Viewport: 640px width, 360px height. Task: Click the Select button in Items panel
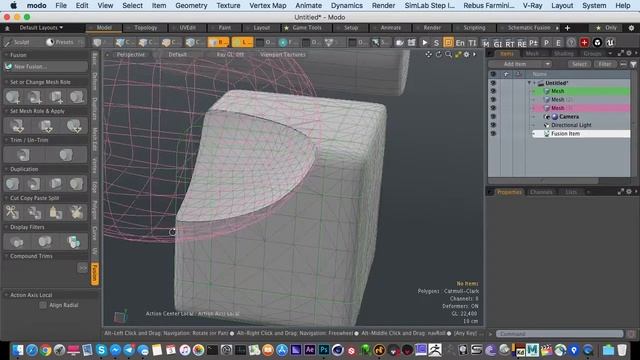pyautogui.click(x=579, y=64)
